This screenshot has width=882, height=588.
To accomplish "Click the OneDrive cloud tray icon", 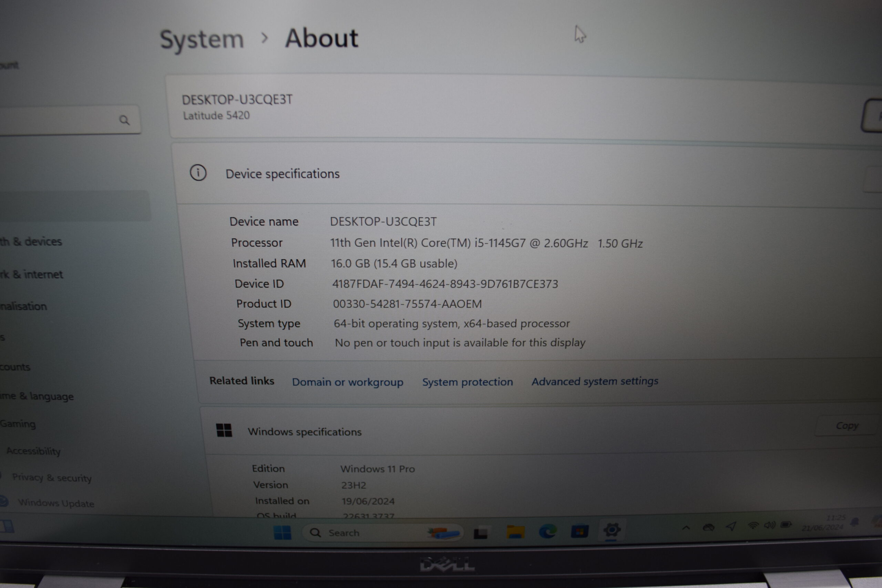I will click(x=708, y=527).
